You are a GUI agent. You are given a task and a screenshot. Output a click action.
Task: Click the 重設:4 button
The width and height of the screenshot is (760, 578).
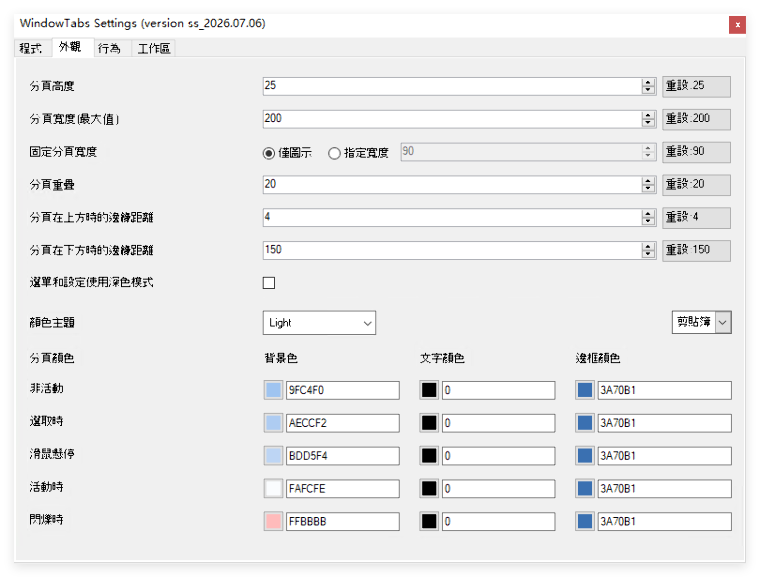coord(697,218)
